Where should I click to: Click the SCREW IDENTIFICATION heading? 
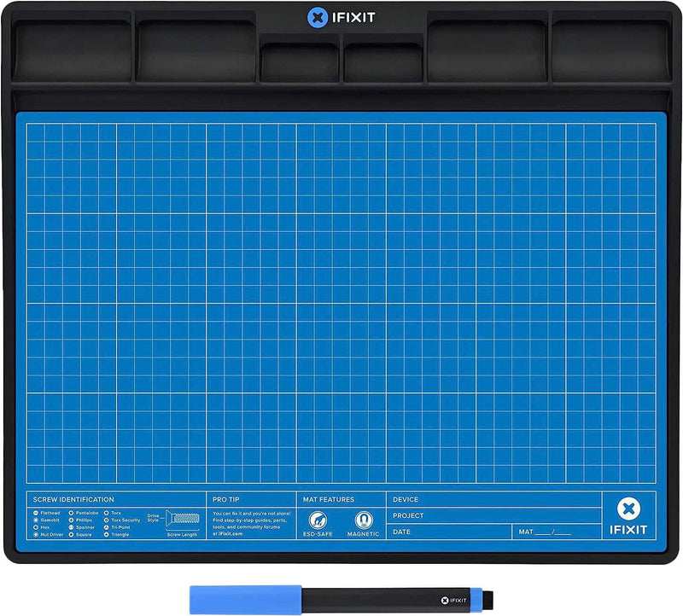click(x=73, y=499)
